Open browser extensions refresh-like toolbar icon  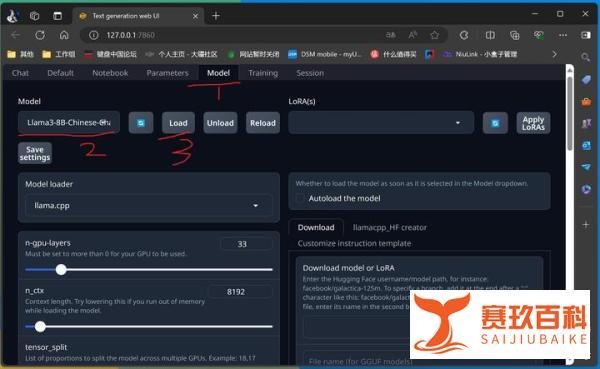[464, 35]
